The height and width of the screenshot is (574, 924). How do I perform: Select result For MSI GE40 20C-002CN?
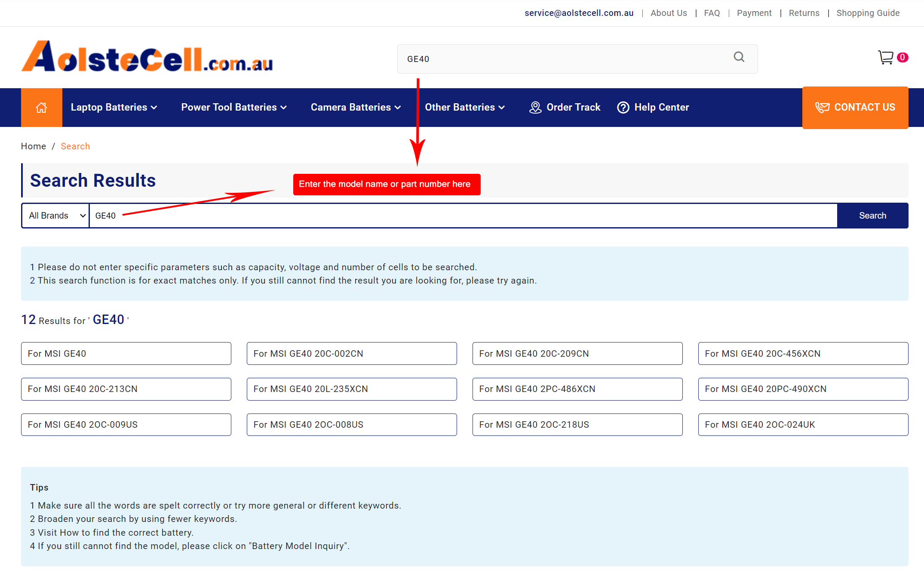point(352,353)
